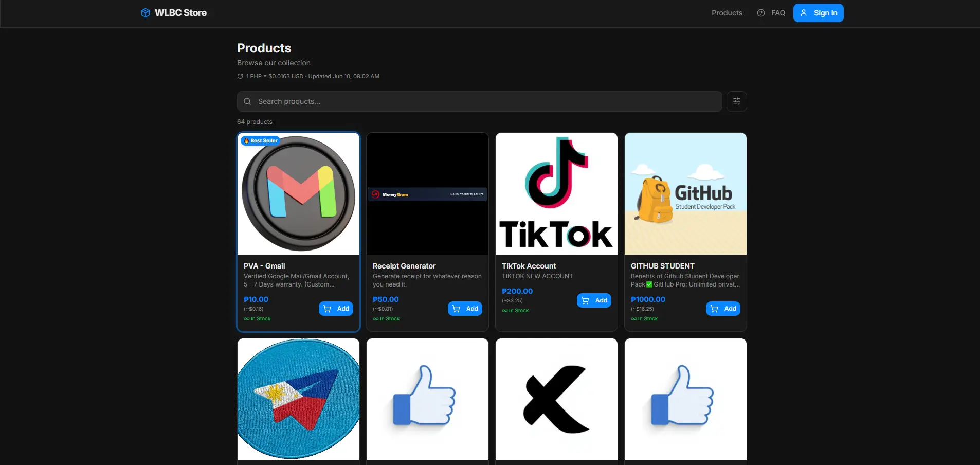This screenshot has height=465, width=980.
Task: Focus the Search products input field
Action: point(479,101)
